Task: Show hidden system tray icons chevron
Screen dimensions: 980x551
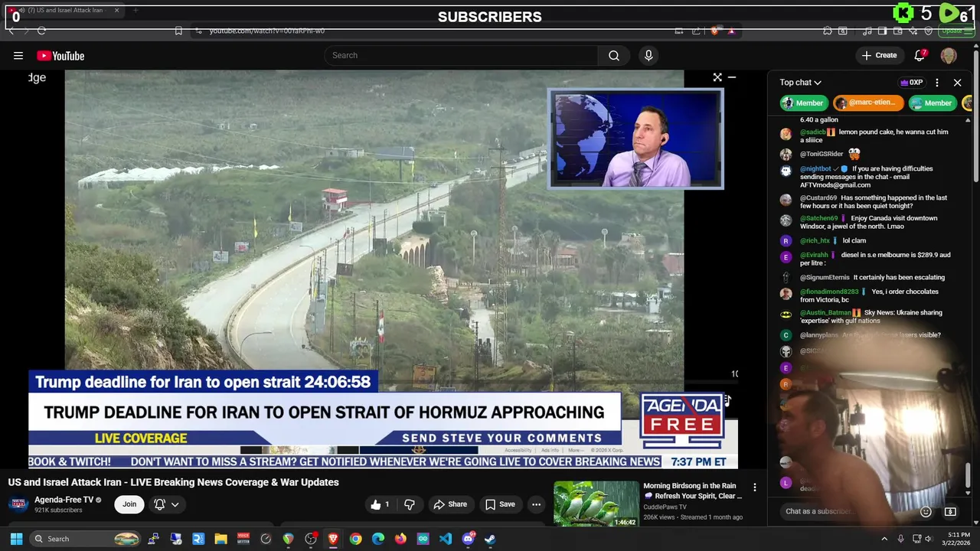Action: [x=884, y=539]
